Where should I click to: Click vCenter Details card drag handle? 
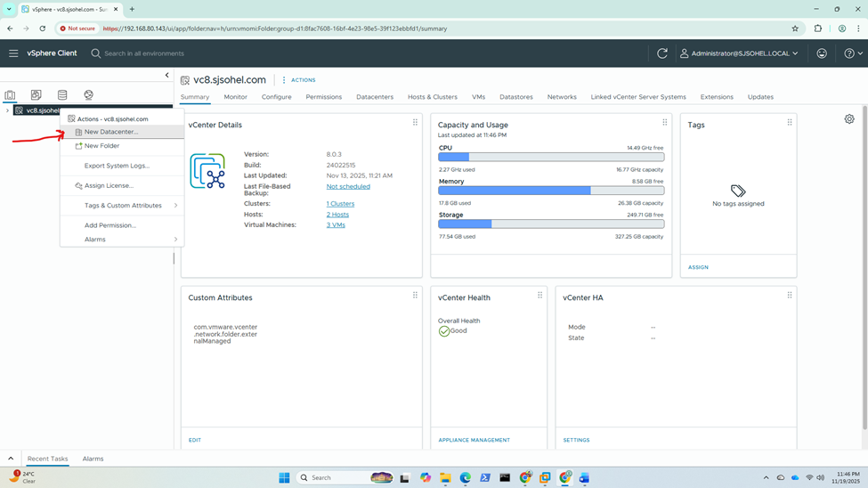(x=415, y=122)
